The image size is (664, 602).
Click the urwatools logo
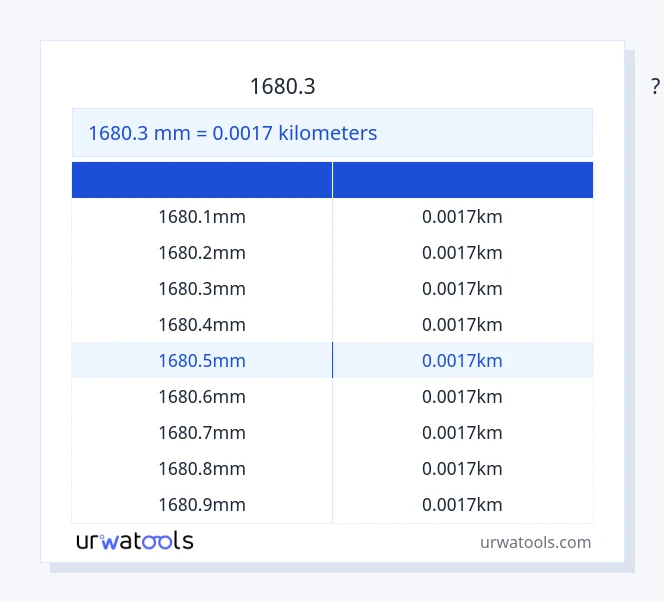point(135,541)
